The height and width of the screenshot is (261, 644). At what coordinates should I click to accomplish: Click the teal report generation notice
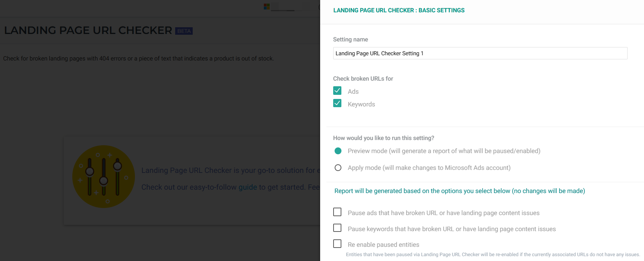tap(460, 191)
